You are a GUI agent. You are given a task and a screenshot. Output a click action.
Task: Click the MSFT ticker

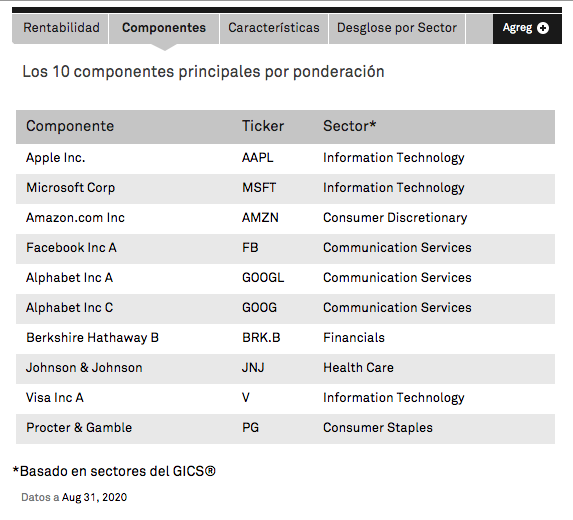point(259,188)
